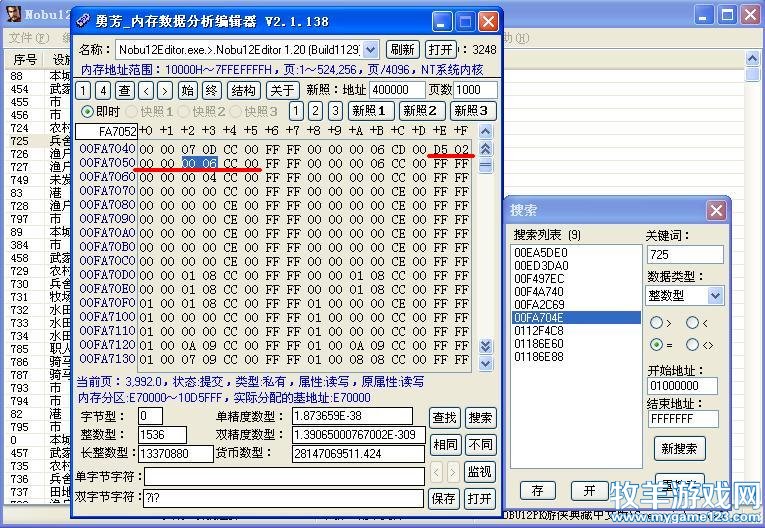Click the process name combo box

[246, 50]
